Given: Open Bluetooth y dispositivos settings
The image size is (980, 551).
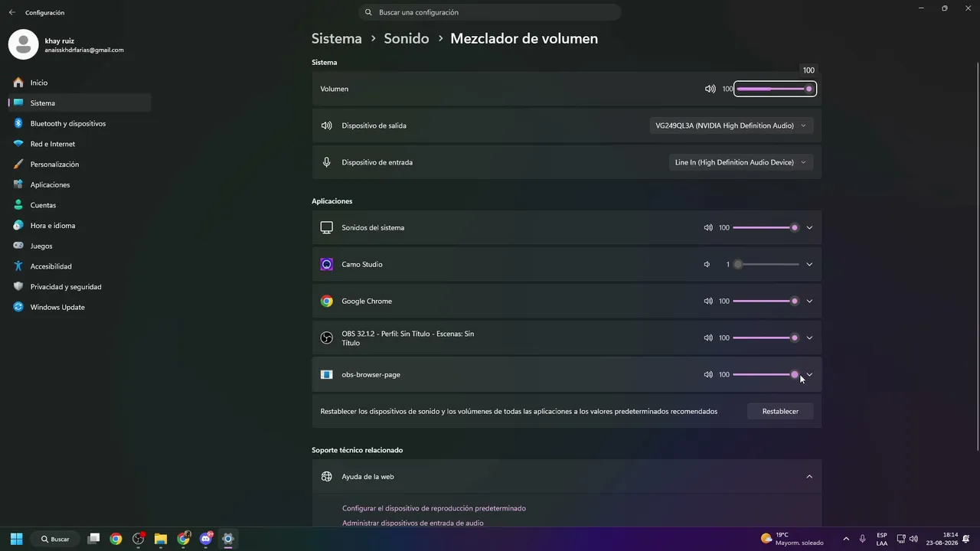Looking at the screenshot, I should pos(80,123).
